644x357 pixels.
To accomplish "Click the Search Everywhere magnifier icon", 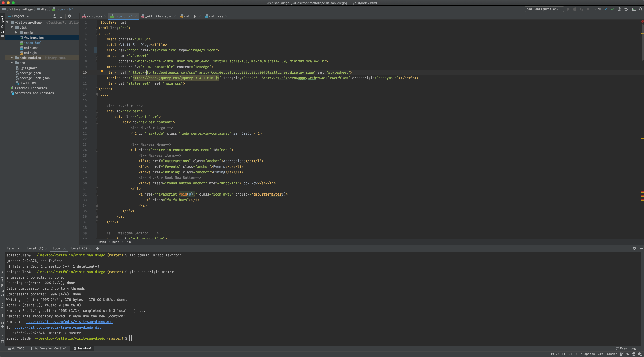I will [x=641, y=9].
